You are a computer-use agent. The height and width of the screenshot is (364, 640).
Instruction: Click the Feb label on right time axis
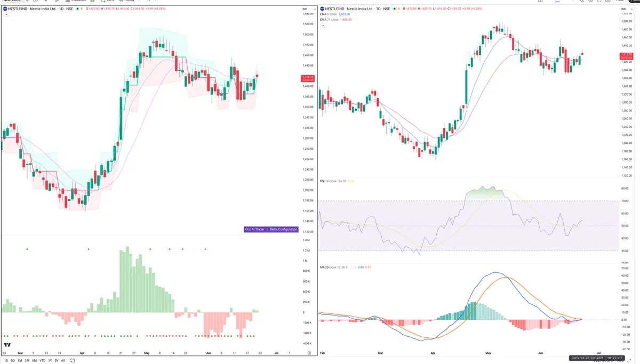323,353
